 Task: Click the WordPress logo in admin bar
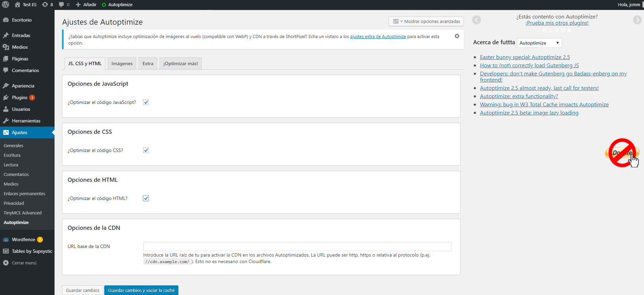[x=5, y=4]
